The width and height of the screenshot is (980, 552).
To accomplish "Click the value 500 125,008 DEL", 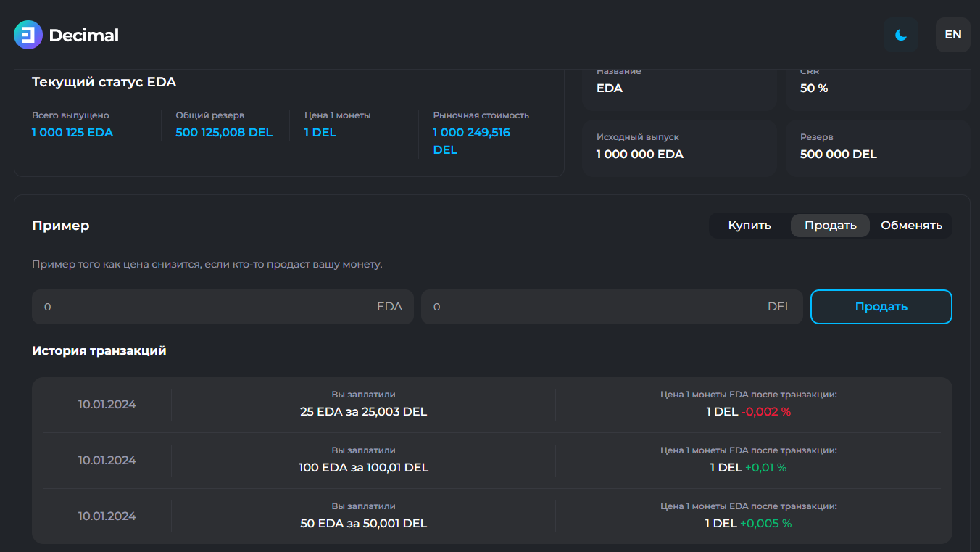I will [x=224, y=133].
